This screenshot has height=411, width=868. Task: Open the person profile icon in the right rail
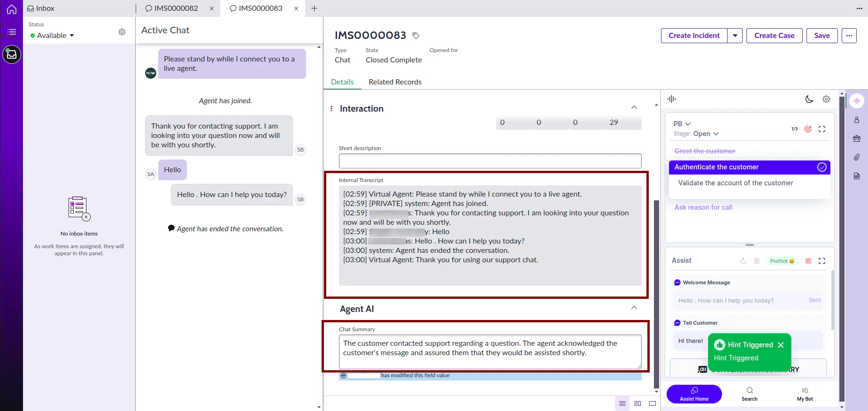(857, 120)
